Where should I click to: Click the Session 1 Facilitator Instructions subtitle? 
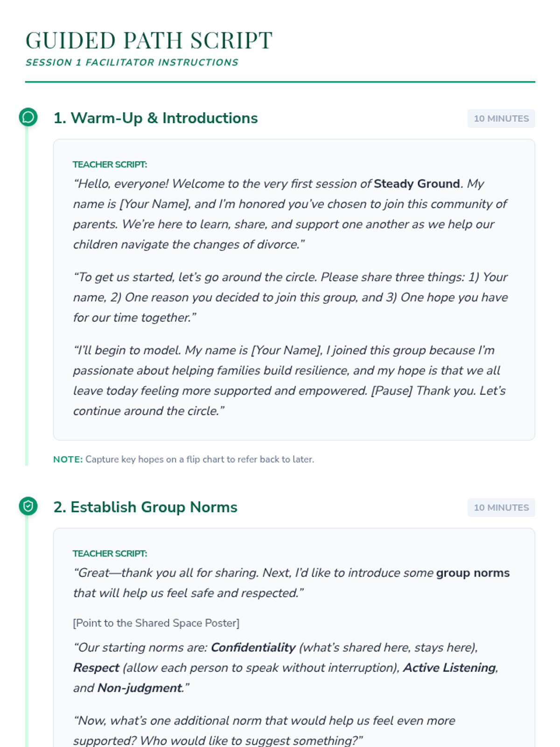(132, 63)
